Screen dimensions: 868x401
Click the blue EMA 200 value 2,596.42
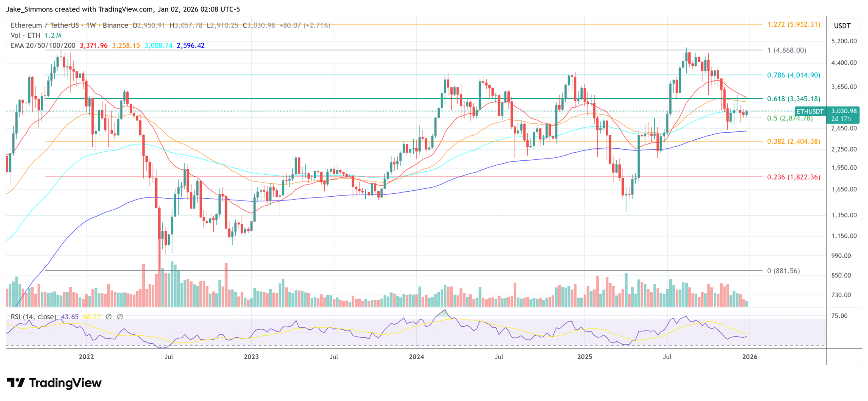click(190, 45)
